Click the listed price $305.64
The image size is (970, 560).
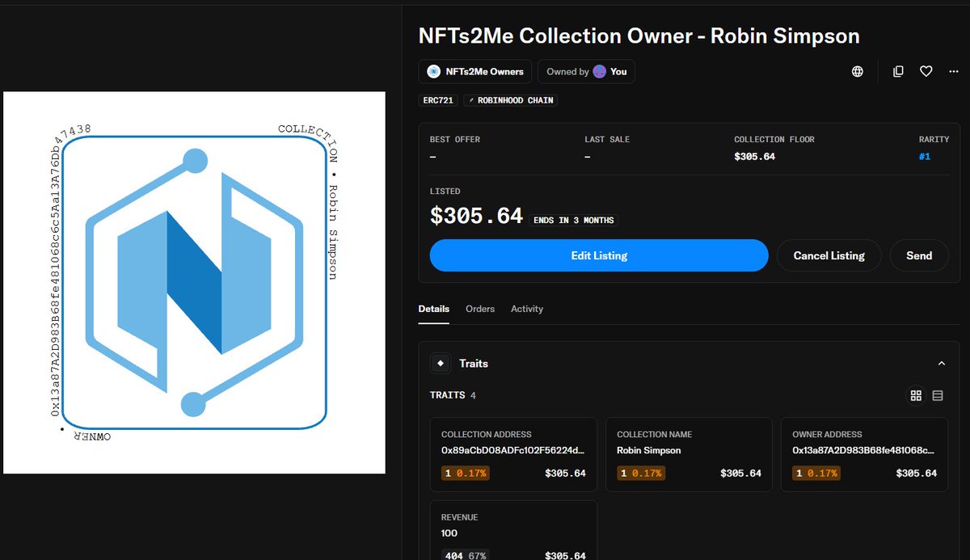[476, 216]
